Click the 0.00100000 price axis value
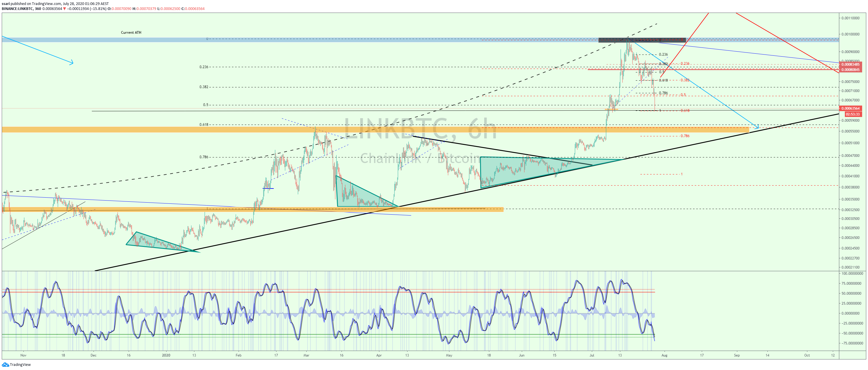 pyautogui.click(x=850, y=34)
